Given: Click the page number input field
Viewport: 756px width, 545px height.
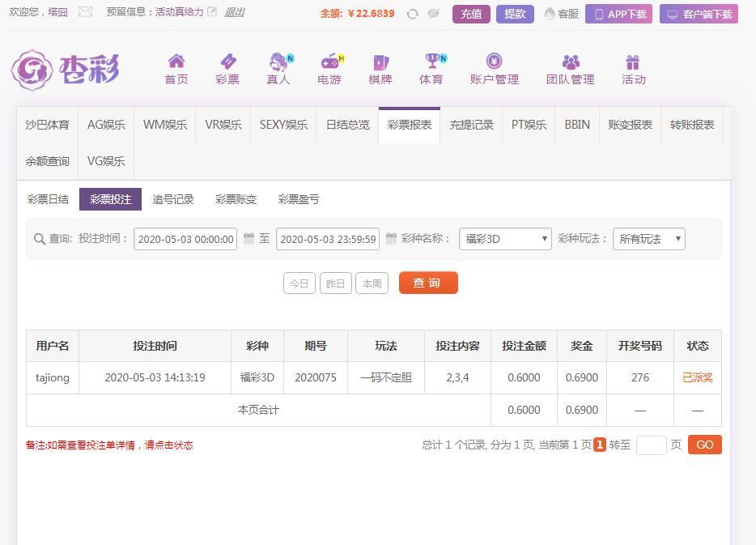Looking at the screenshot, I should pos(651,445).
